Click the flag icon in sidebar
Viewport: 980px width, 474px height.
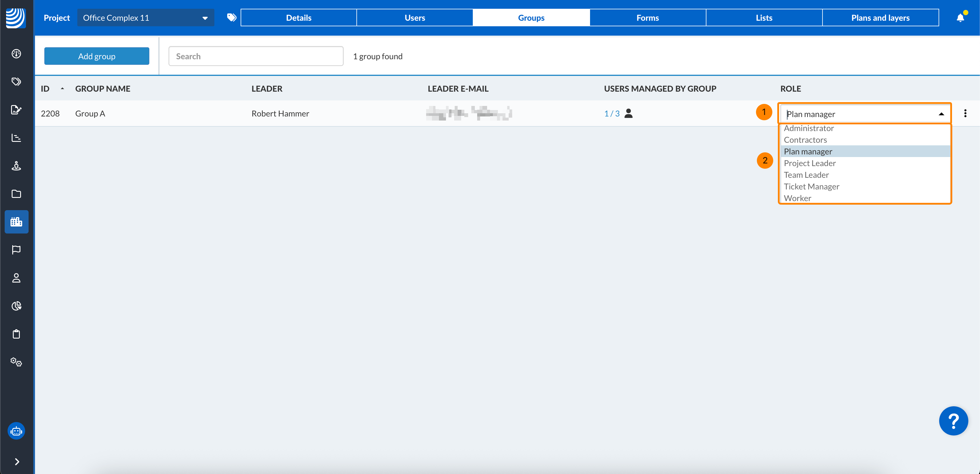point(16,250)
